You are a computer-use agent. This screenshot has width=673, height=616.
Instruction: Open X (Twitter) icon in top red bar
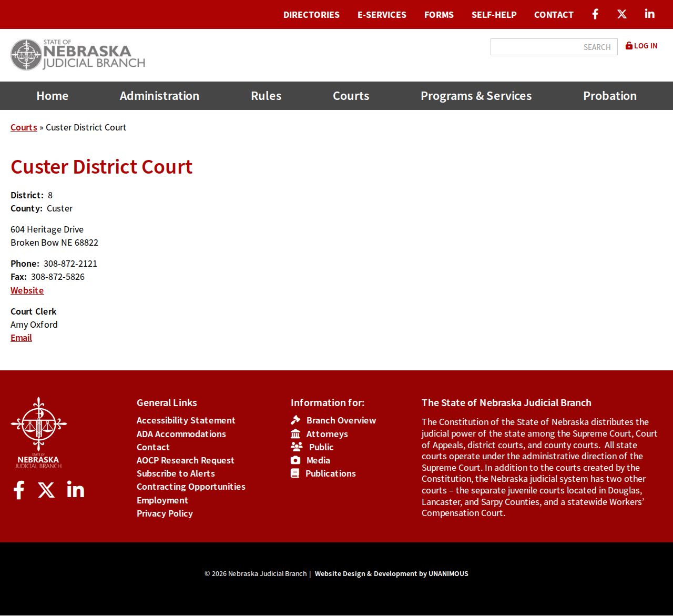click(622, 14)
